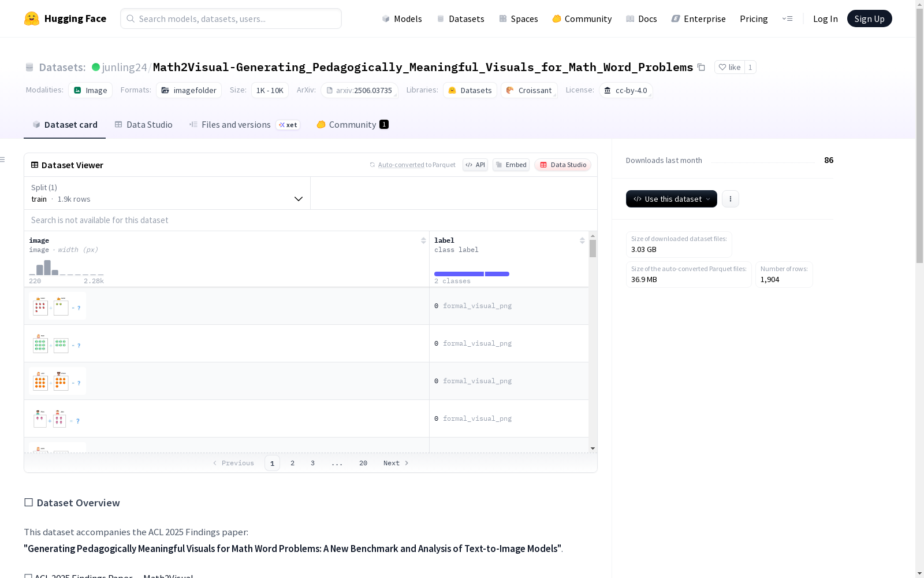Viewport: 924px width, 578px height.
Task: Open the Datasets library tag
Action: (470, 90)
